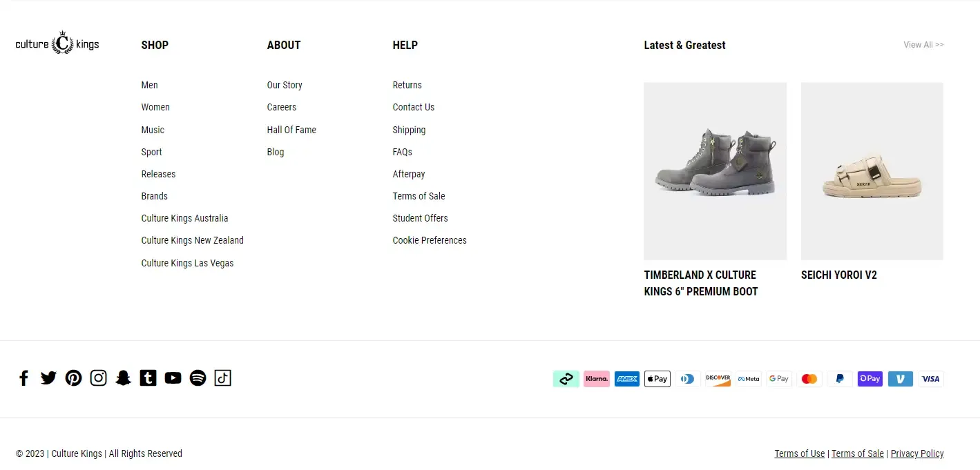The width and height of the screenshot is (980, 470).
Task: Select the Apple Pay payment icon
Action: coord(657,378)
